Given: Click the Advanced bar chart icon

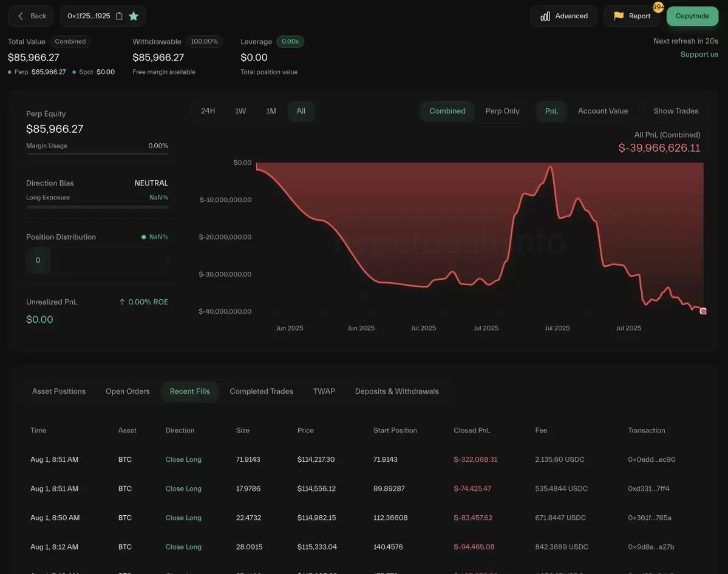Looking at the screenshot, I should [x=545, y=16].
